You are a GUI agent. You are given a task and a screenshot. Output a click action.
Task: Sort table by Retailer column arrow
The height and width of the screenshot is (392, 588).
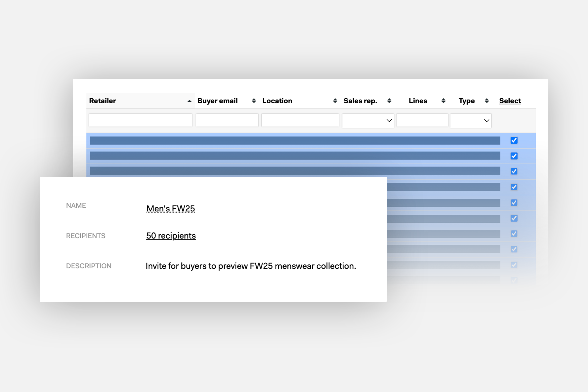click(x=189, y=101)
